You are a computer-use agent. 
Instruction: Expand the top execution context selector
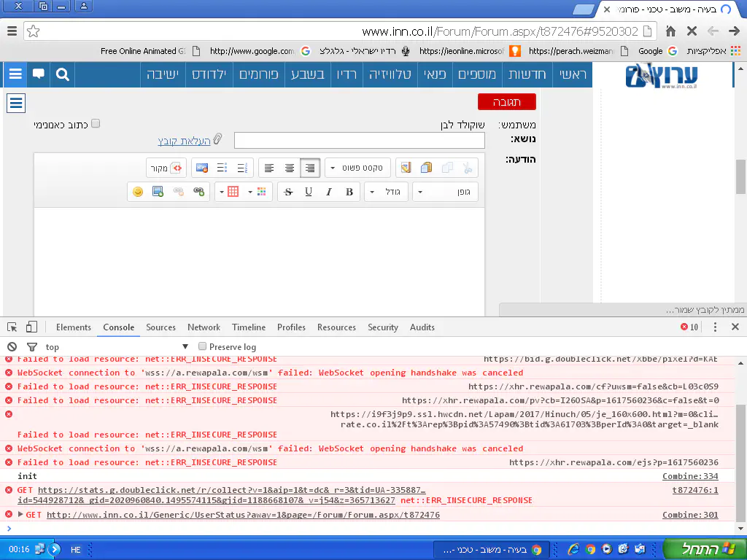coord(117,347)
